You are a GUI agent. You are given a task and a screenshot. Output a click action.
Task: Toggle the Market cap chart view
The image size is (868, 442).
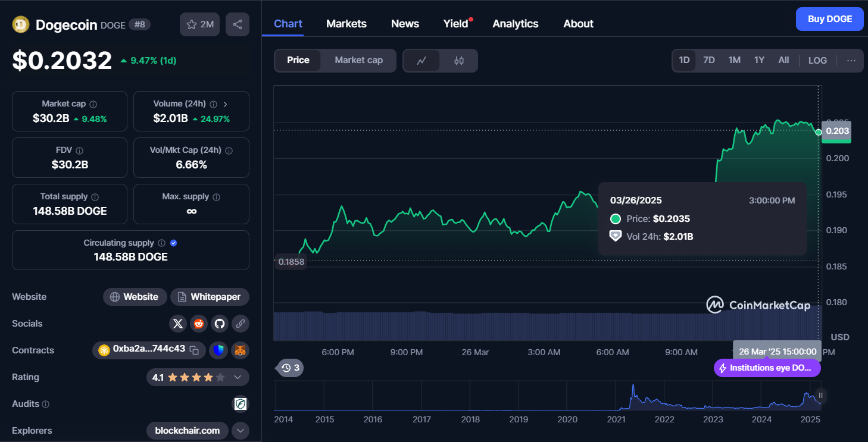coord(358,60)
